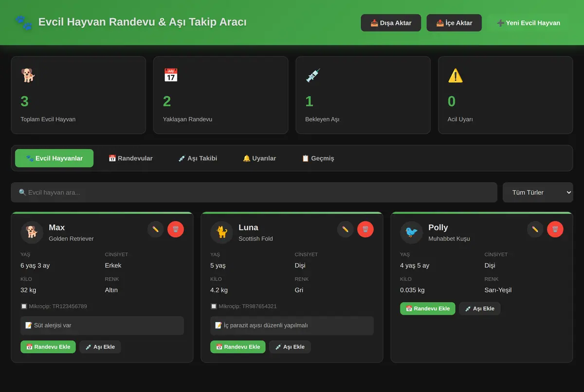Click the note 'İç parazit aşısı düzenli yapılmalı'
The height and width of the screenshot is (392, 584).
point(292,325)
